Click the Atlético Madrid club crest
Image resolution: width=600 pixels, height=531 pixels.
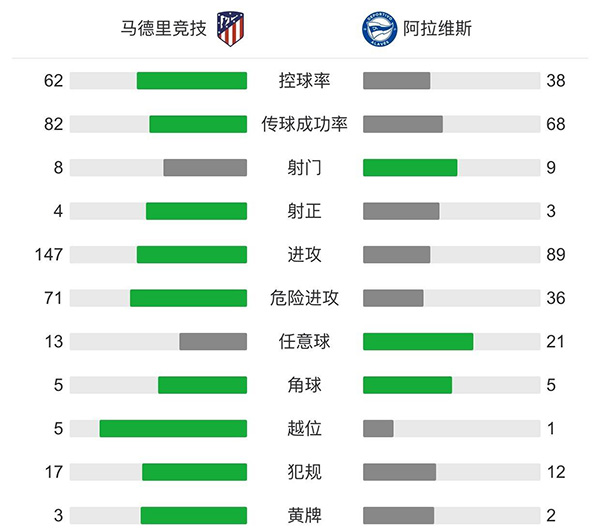[232, 28]
